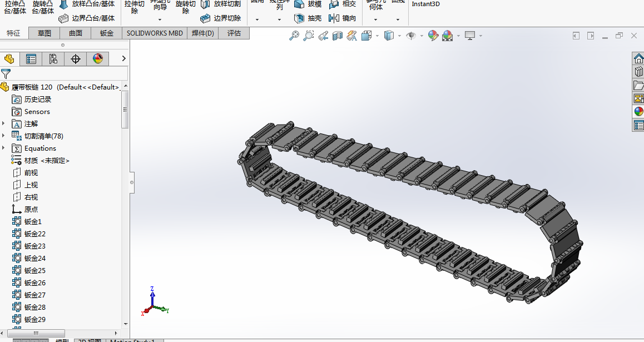Viewport: 644px width, 342px height.
Task: Choose the Shell (抽壳) tool icon
Action: pos(299,18)
